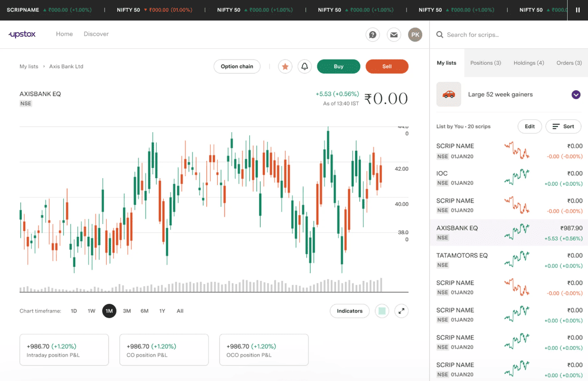Toggle the green chart style square near Indicators
The image size is (588, 381).
click(x=382, y=311)
